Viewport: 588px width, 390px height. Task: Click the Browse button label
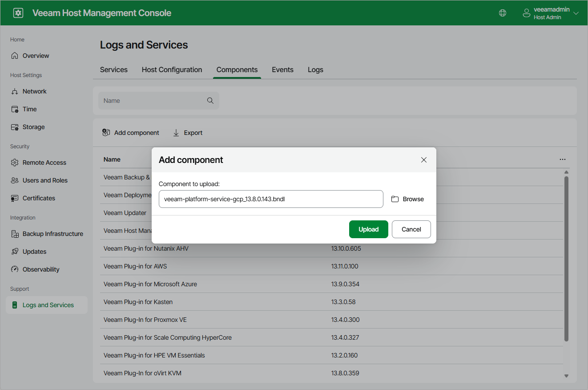[413, 199]
